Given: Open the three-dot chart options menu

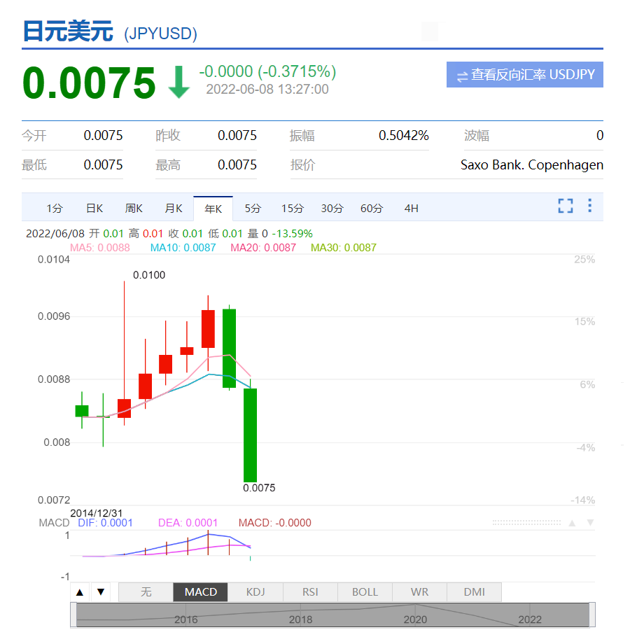Looking at the screenshot, I should [589, 206].
